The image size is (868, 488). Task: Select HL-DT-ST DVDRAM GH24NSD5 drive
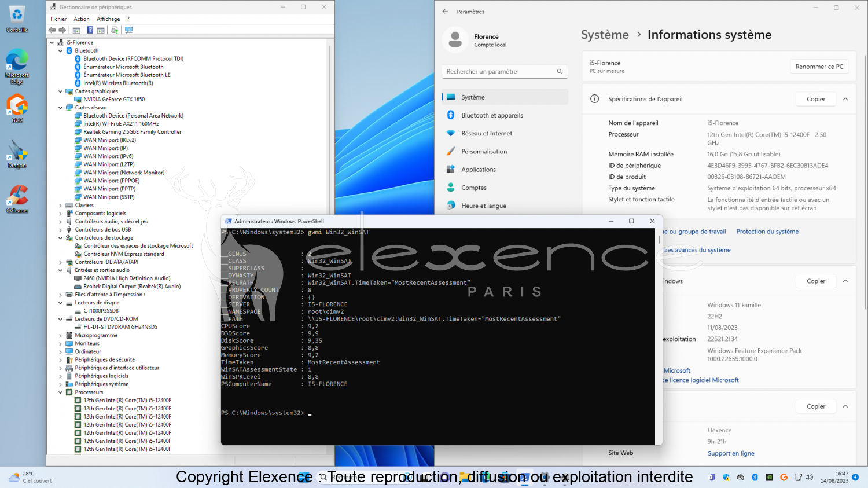click(x=120, y=327)
